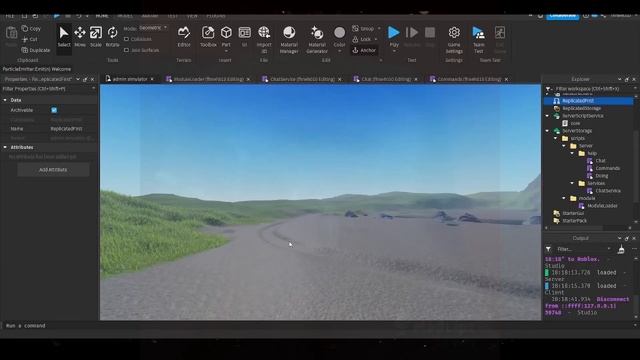Screen dimensions: 640x360
Task: Collapse the scripts folder in Explorer
Action: click(556, 138)
